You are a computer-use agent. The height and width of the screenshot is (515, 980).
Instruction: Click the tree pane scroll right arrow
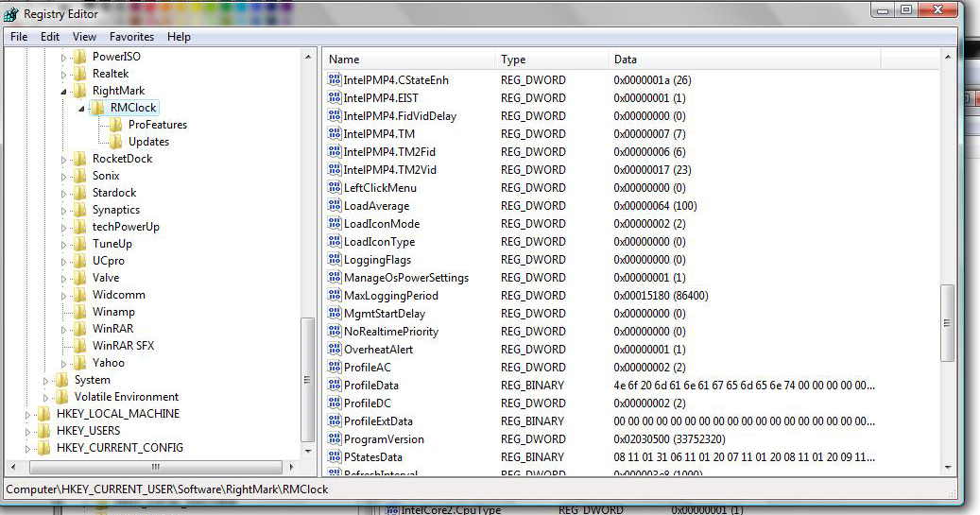(291, 467)
